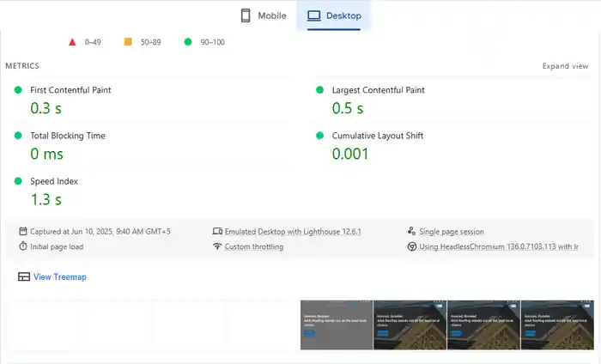Click the devices icon beside Emulated Desktop

(217, 232)
